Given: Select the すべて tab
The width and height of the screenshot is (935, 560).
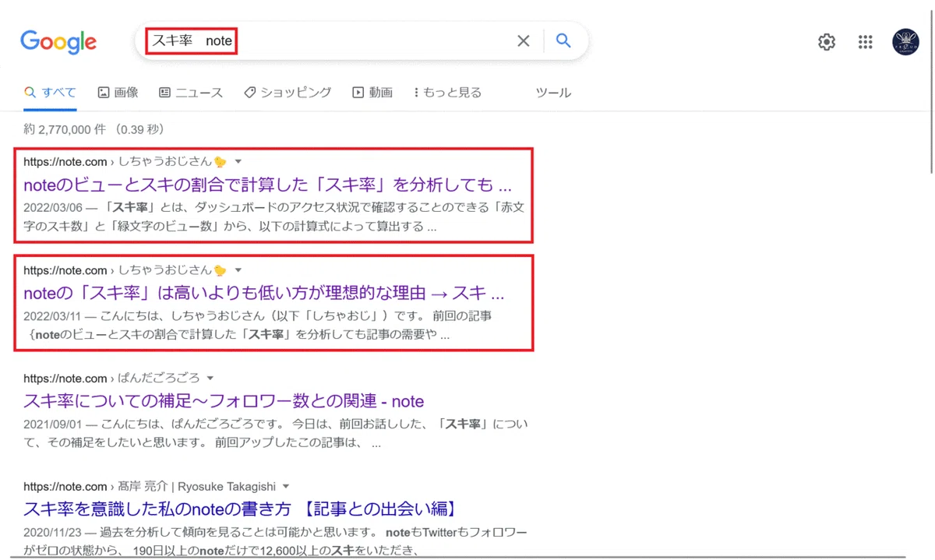Looking at the screenshot, I should click(50, 93).
